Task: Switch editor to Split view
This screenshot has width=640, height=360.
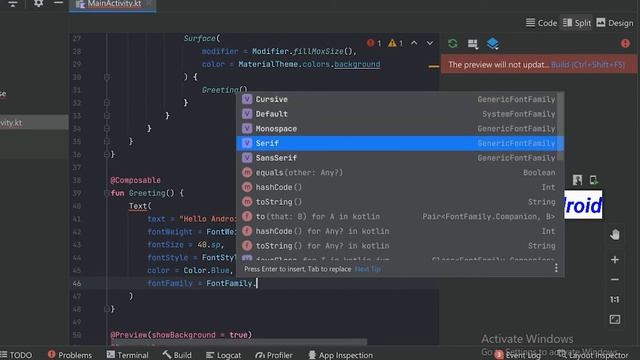Action: click(x=576, y=23)
